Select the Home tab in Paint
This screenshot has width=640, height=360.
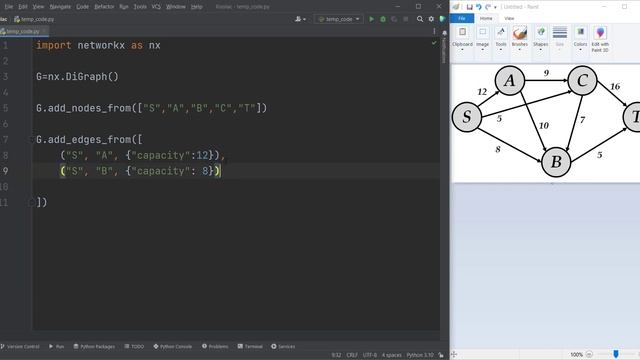pos(486,18)
